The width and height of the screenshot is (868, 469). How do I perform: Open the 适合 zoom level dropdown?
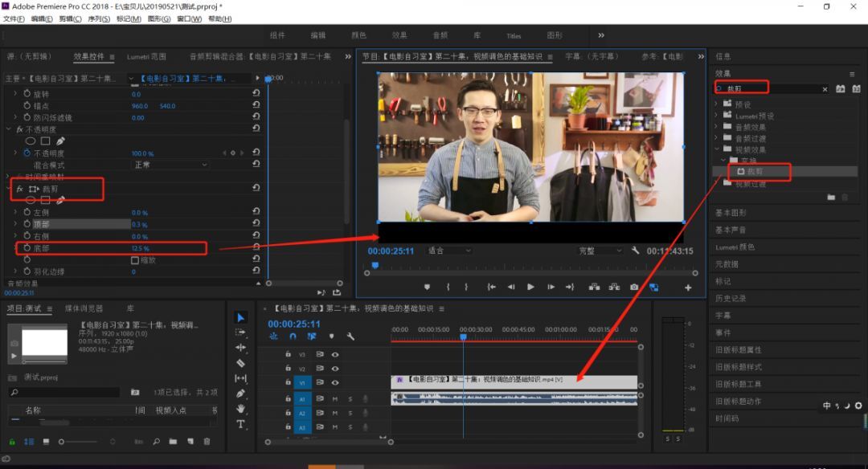(448, 251)
